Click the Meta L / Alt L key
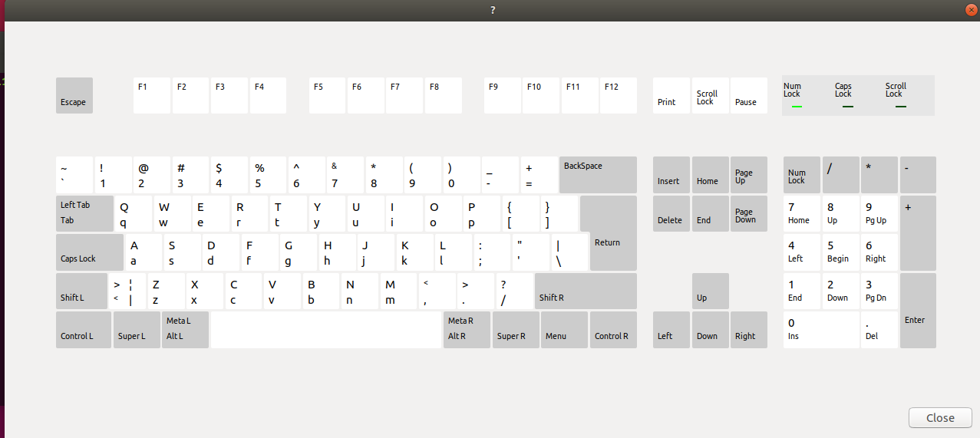This screenshot has width=980, height=438. 185,330
